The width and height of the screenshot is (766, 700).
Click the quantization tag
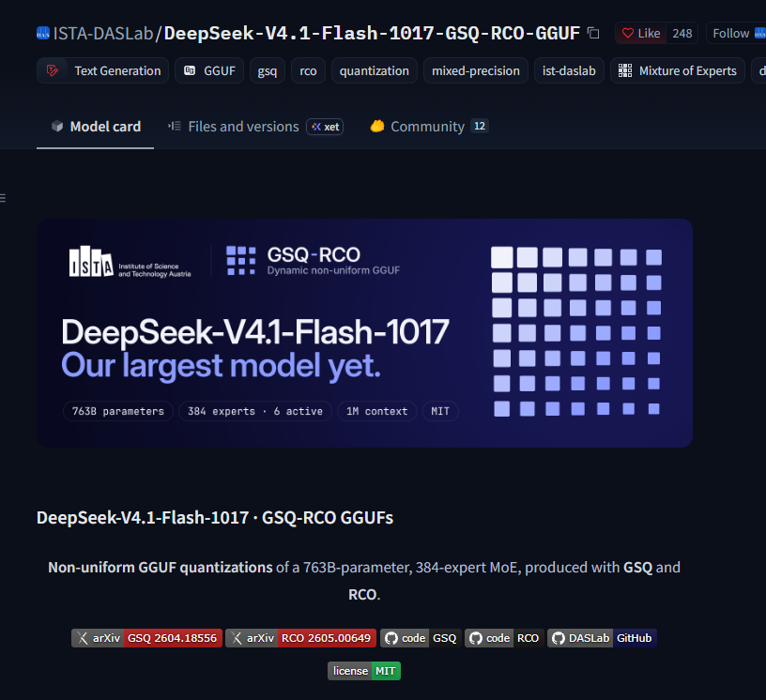pyautogui.click(x=375, y=70)
